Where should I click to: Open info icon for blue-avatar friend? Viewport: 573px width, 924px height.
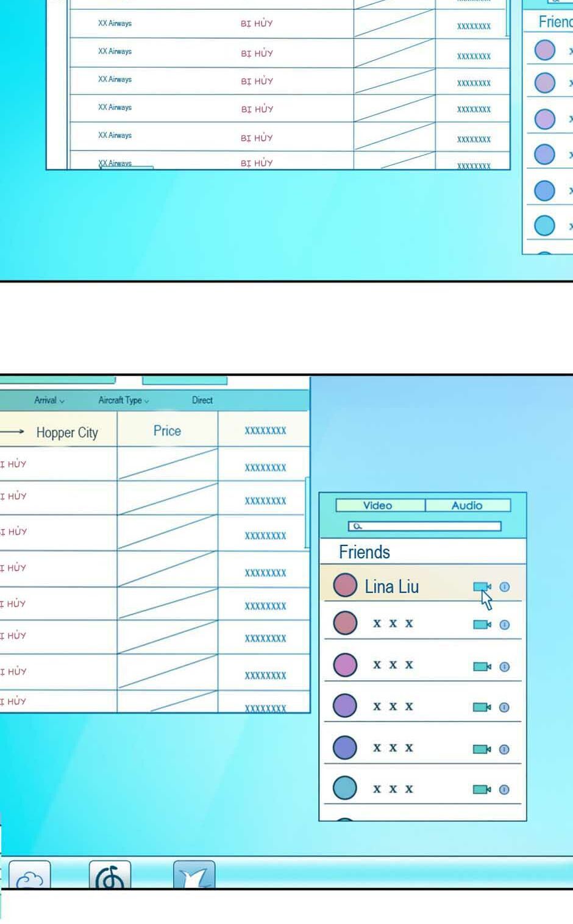[x=504, y=749]
